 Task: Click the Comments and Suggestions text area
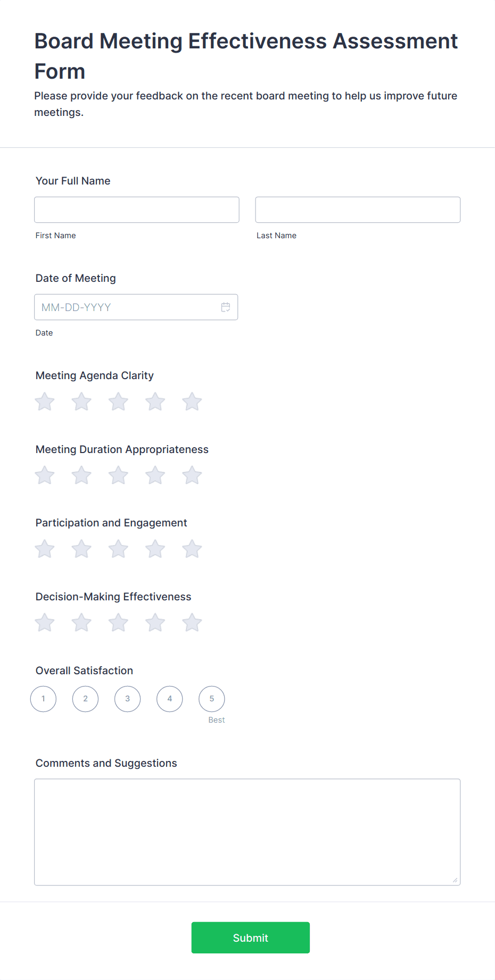tap(247, 830)
